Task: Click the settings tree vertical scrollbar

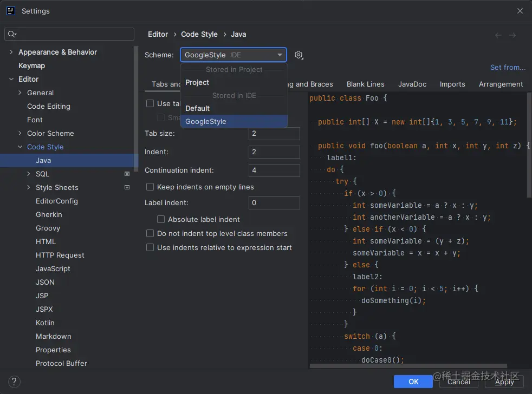Action: coord(137,108)
